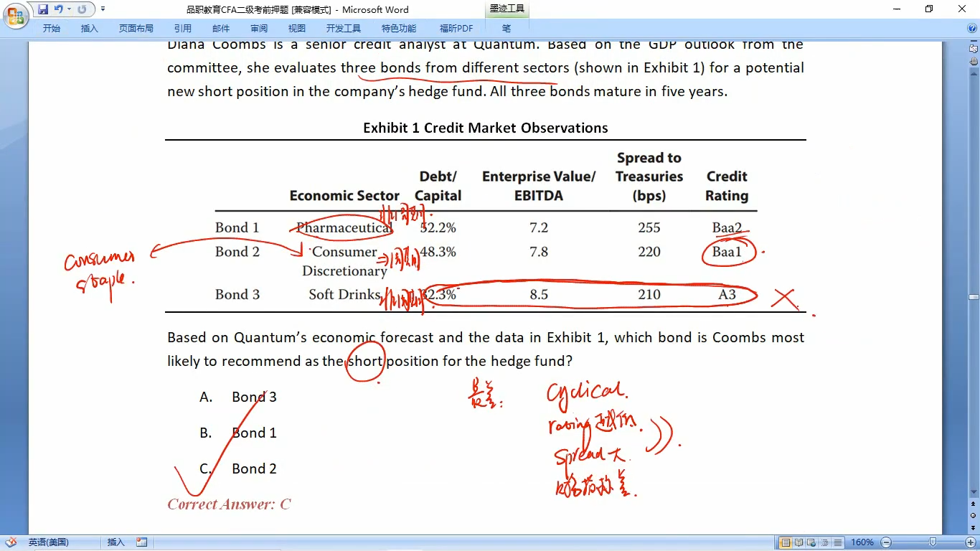Jump to next page using double-down arrow
This screenshot has height=551, width=980.
tap(974, 527)
